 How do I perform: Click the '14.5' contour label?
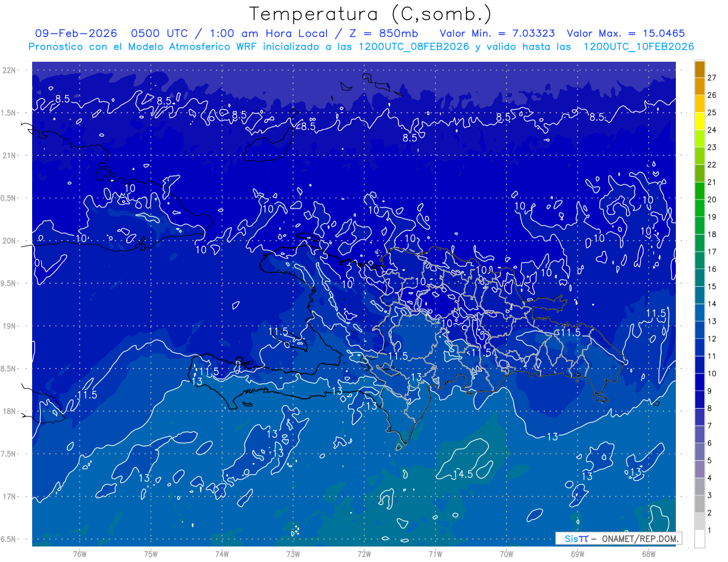tap(462, 474)
